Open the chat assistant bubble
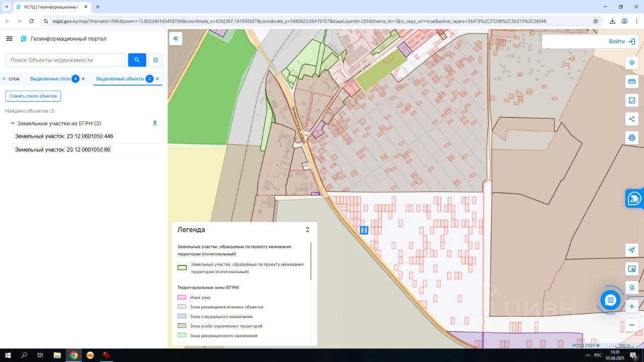The image size is (644, 362). point(610,300)
